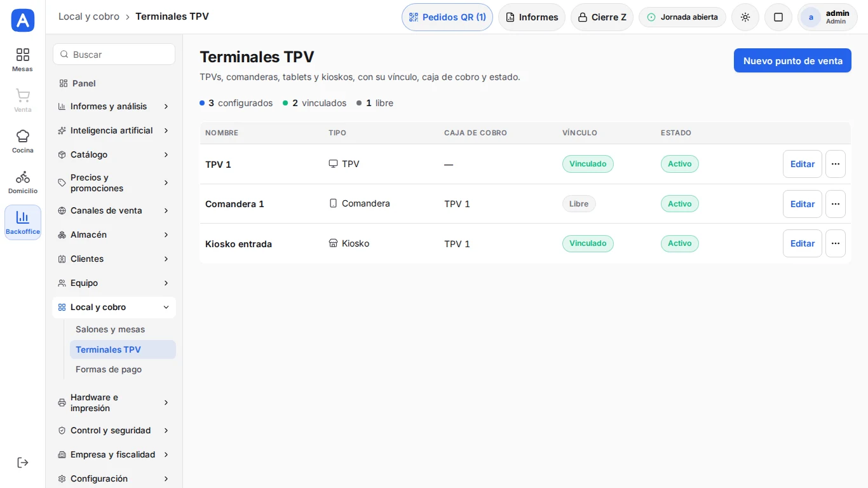868x488 pixels.
Task: Edit the TPV 1 terminal
Action: (803, 164)
